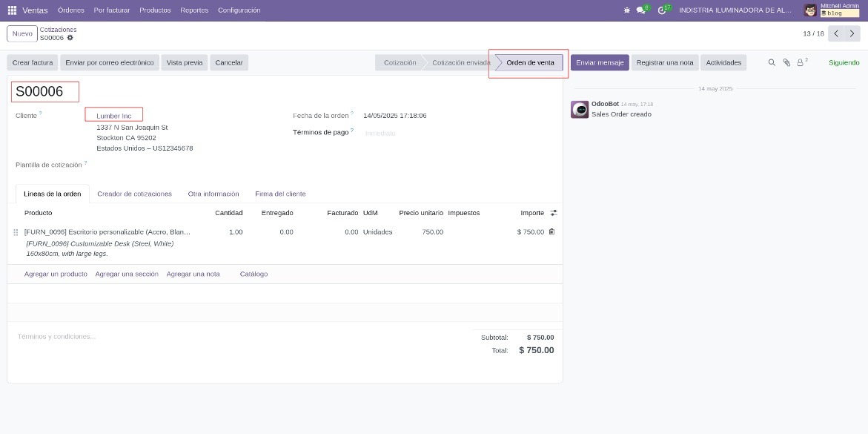Image resolution: width=868 pixels, height=434 pixels.
Task: Open the apps grid menu icon
Action: click(12, 10)
